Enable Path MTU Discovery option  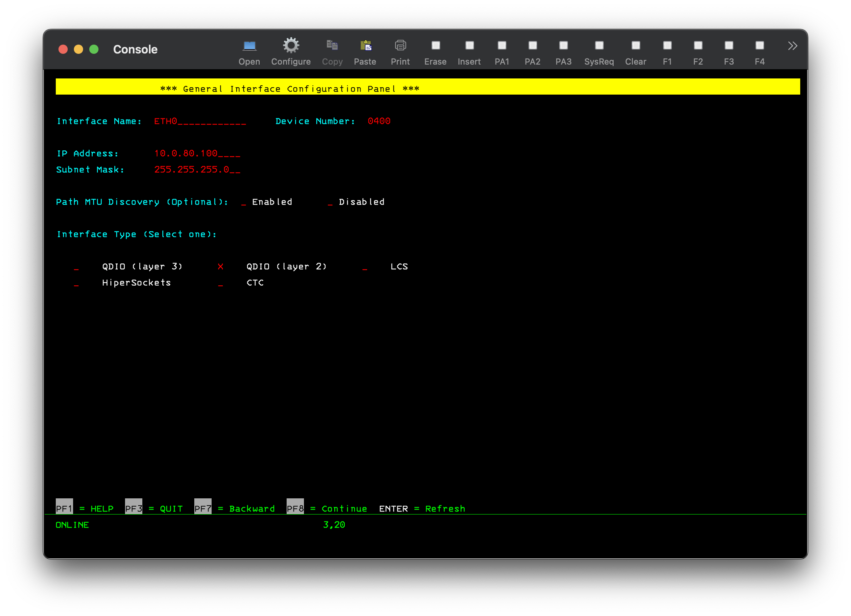coord(244,201)
